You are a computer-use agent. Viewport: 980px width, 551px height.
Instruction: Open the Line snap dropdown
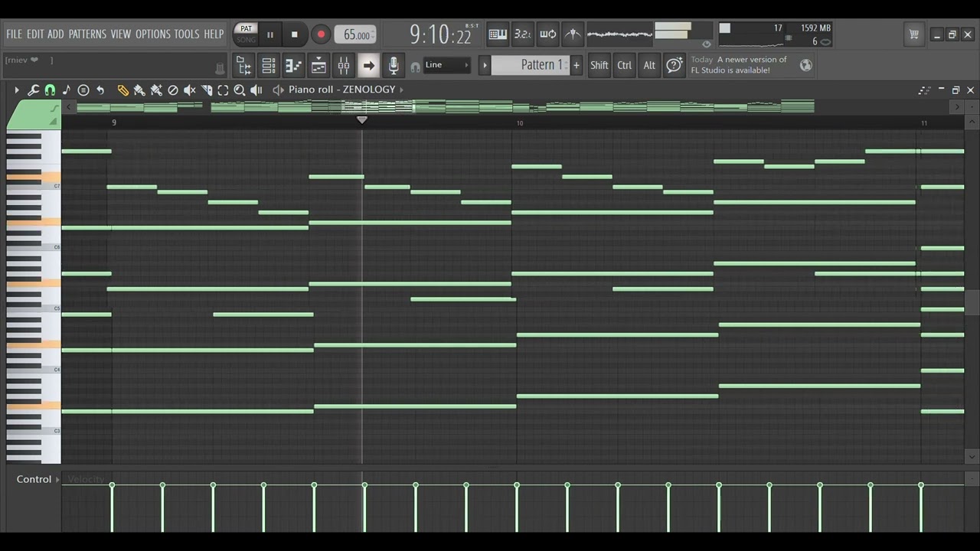coord(447,65)
